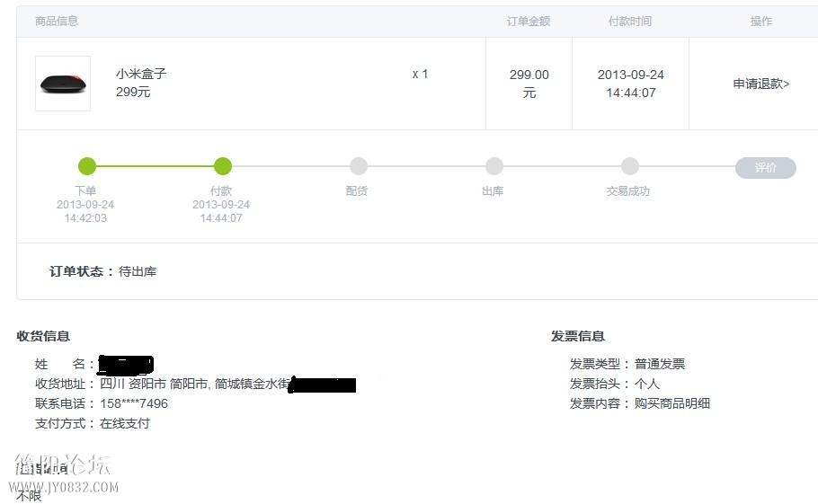Image resolution: width=818 pixels, height=504 pixels.
Task: Click the 订单金额 column header
Action: coord(529,21)
